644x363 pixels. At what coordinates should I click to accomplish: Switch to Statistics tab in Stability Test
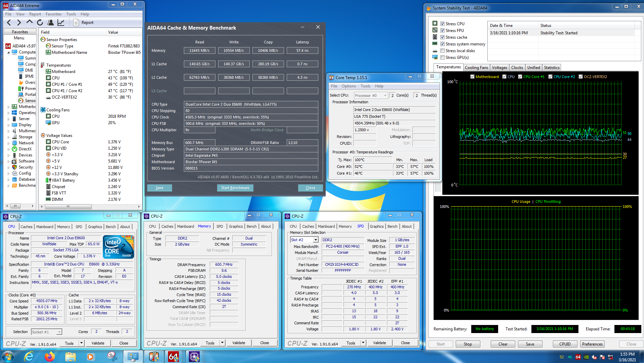pyautogui.click(x=552, y=68)
